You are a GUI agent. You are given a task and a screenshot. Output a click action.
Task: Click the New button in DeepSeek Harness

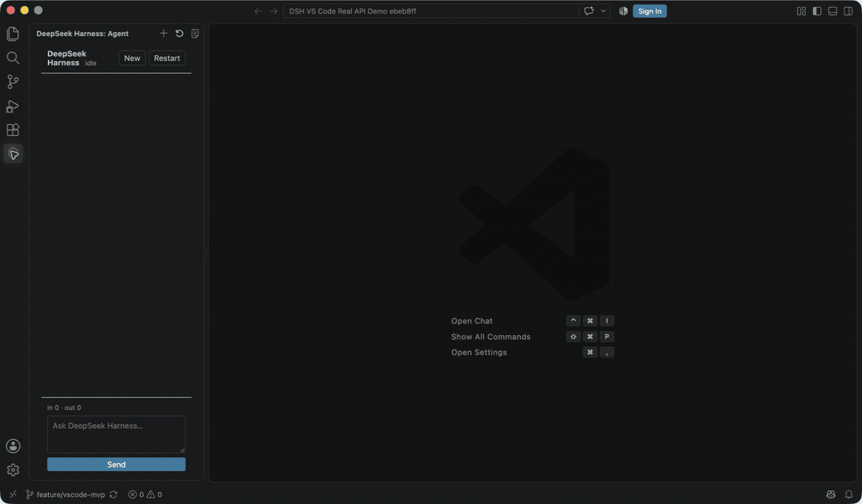132,58
